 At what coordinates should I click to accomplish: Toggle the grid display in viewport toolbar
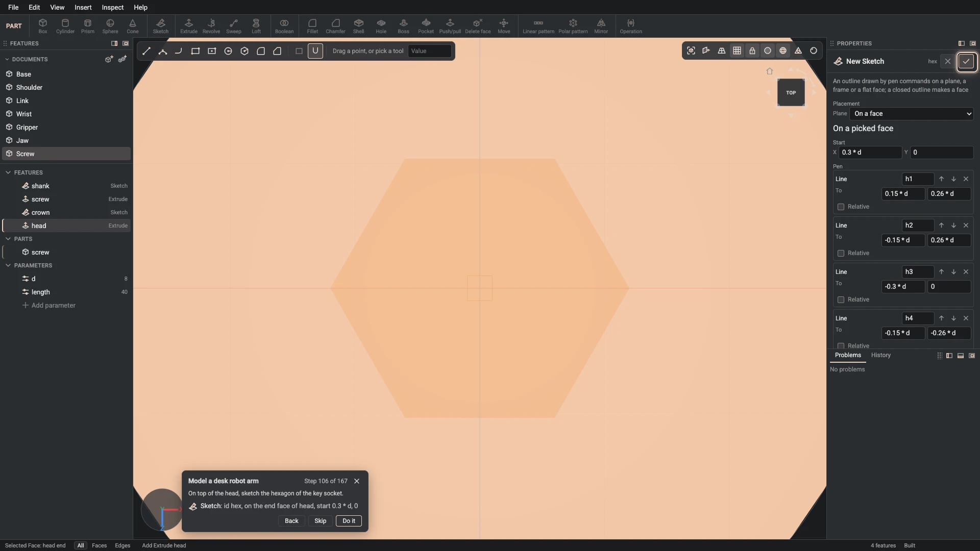[737, 51]
